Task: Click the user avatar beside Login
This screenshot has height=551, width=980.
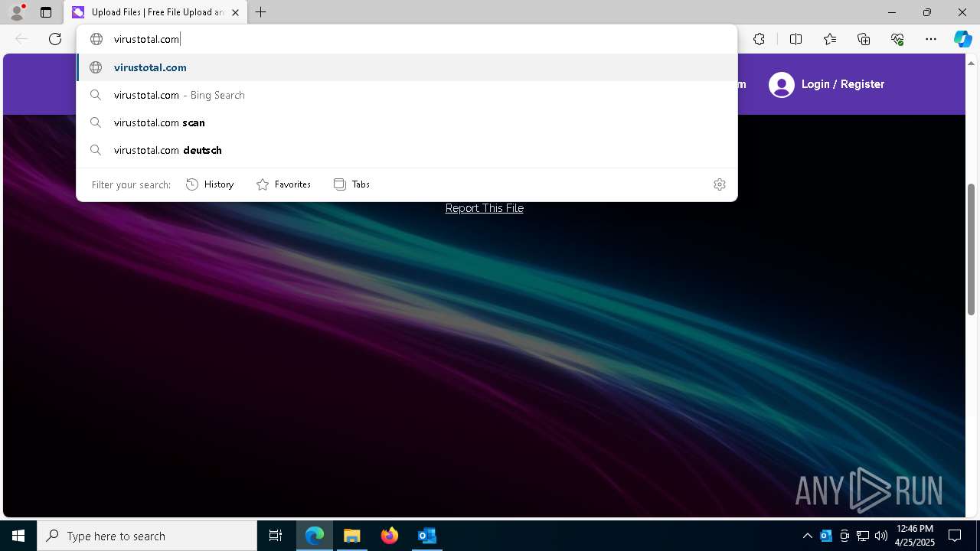Action: coord(782,84)
